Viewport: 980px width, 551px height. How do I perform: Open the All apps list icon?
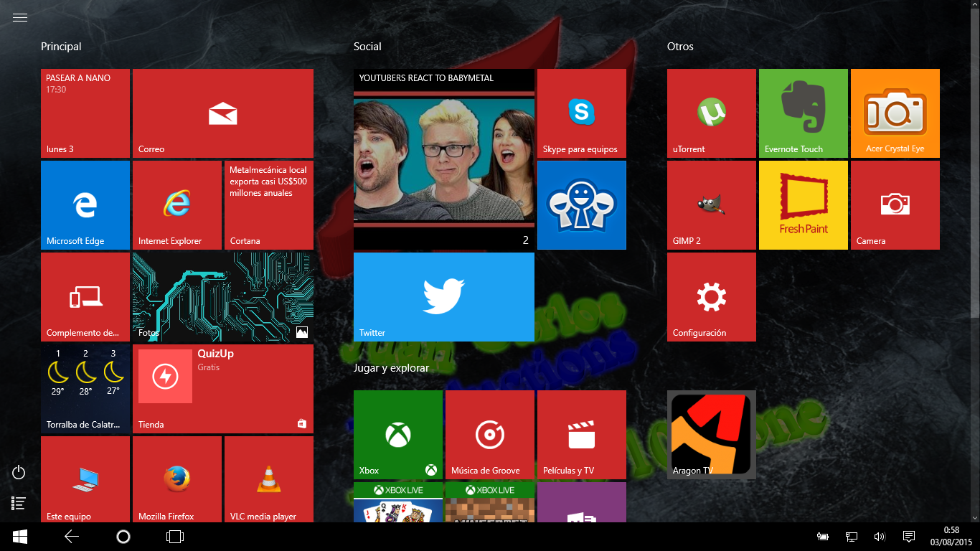(x=19, y=504)
